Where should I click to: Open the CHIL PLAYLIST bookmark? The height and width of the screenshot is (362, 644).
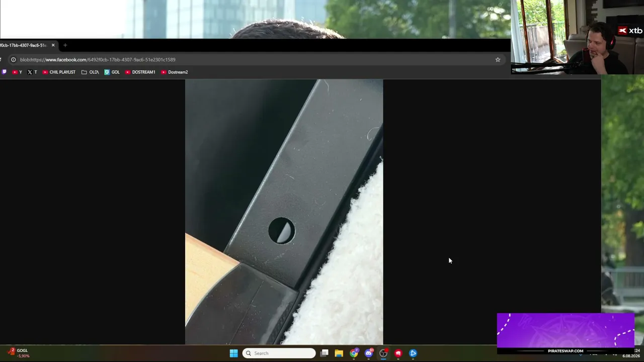click(x=59, y=72)
